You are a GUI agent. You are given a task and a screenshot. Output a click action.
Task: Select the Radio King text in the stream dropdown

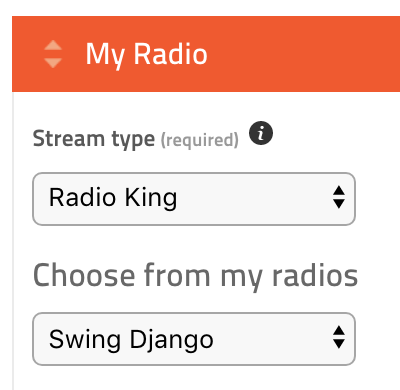pyautogui.click(x=113, y=198)
